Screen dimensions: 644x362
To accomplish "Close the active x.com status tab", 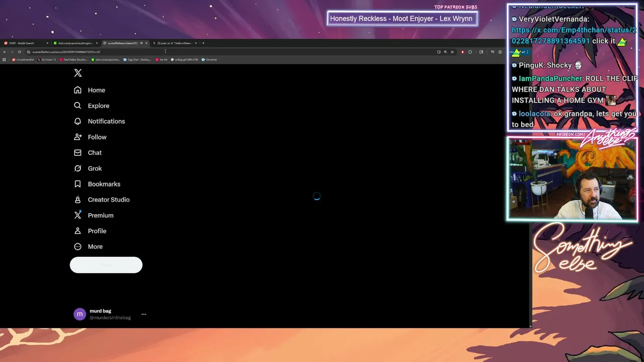I will click(x=146, y=43).
